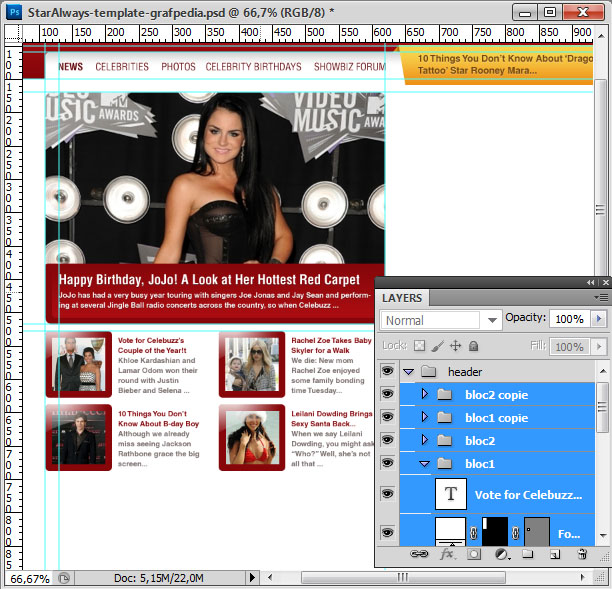Open the Fill slider arrow

click(x=599, y=347)
